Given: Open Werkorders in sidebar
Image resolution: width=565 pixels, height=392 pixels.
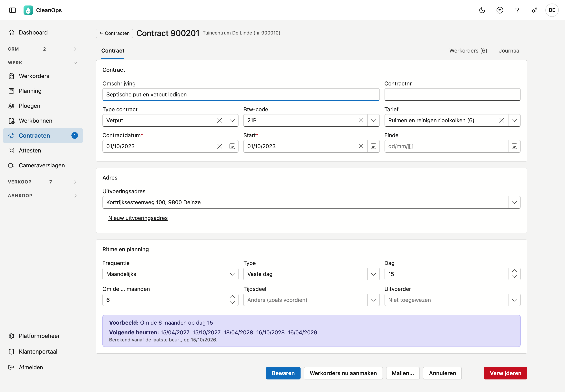Looking at the screenshot, I should (43, 76).
